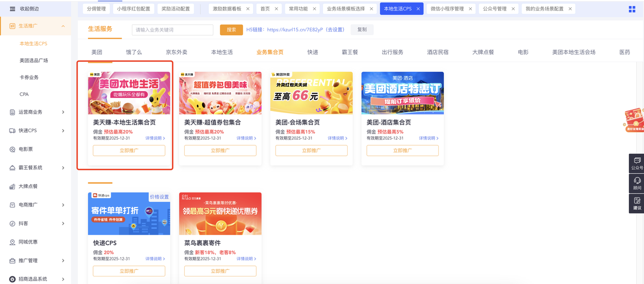The width and height of the screenshot is (644, 284).
Task: Click the 霸王餐系统 sidebar icon
Action: coord(13,168)
